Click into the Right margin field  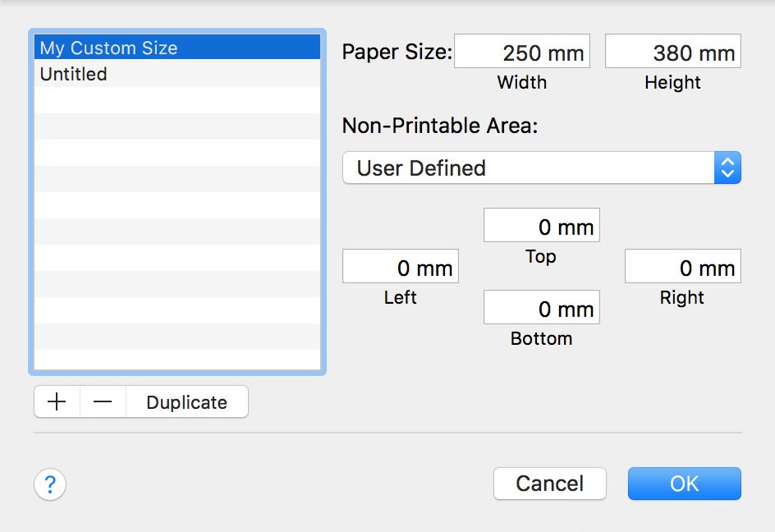tap(682, 268)
